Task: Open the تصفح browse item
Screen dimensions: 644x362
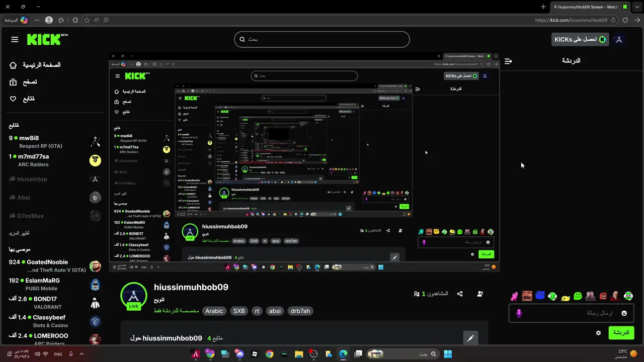Action: 23,82
